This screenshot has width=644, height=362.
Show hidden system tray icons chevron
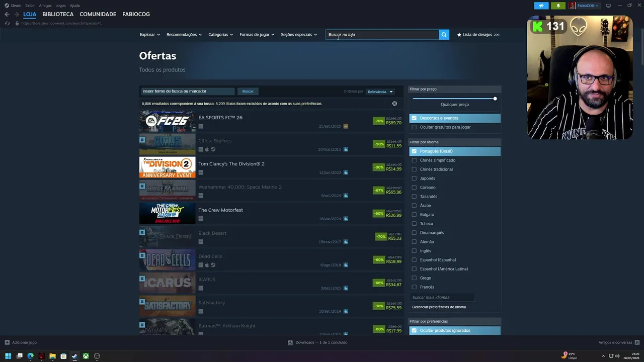(x=603, y=356)
